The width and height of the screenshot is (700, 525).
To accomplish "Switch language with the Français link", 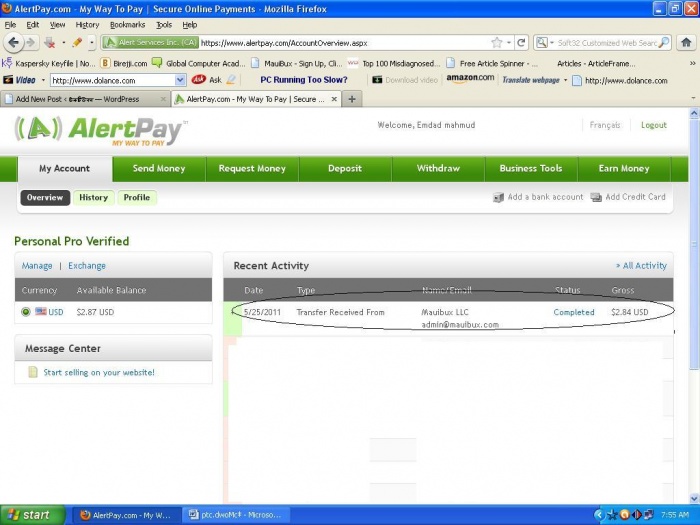I will (604, 125).
